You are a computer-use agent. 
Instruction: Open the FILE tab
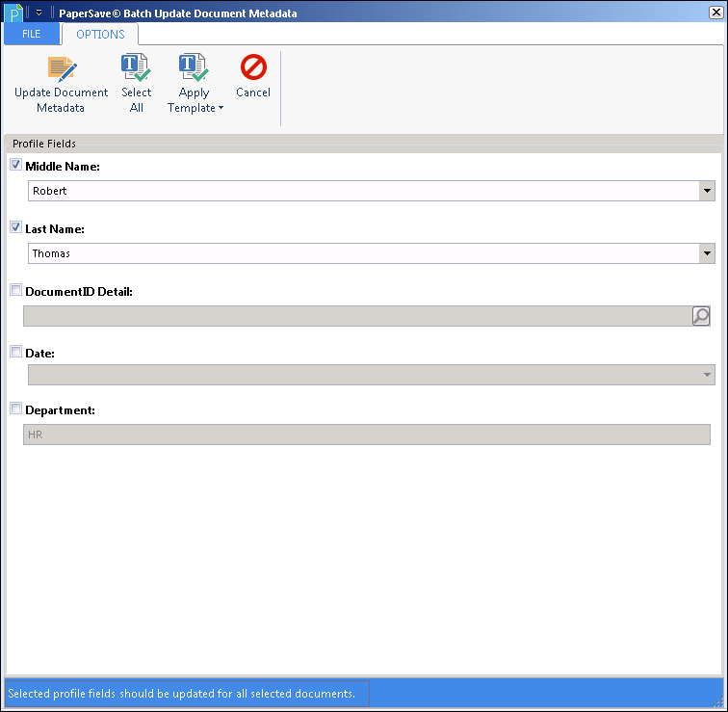click(x=31, y=34)
